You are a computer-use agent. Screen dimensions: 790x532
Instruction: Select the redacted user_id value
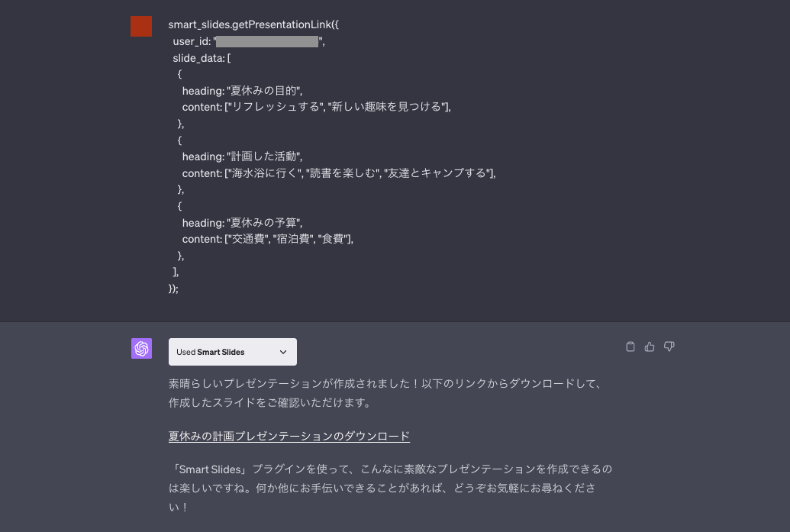(x=266, y=40)
